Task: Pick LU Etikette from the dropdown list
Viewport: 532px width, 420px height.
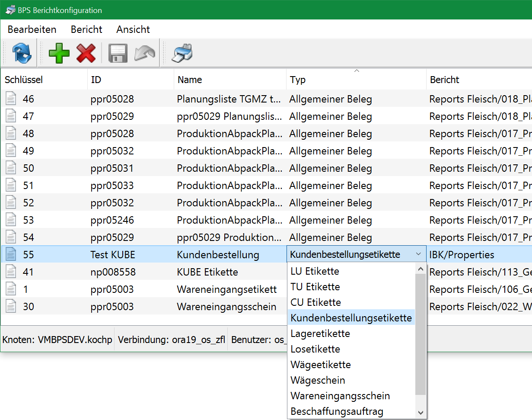Action: click(315, 271)
